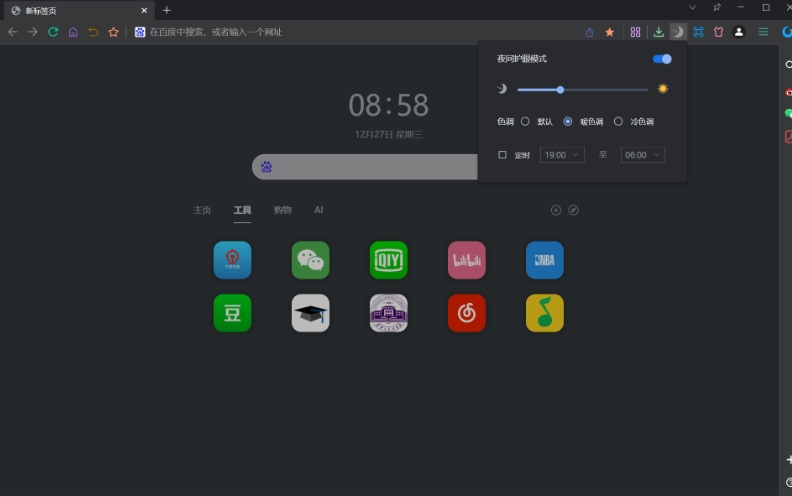Click the pin window icon in title bar
The width and height of the screenshot is (792, 496).
click(x=717, y=8)
